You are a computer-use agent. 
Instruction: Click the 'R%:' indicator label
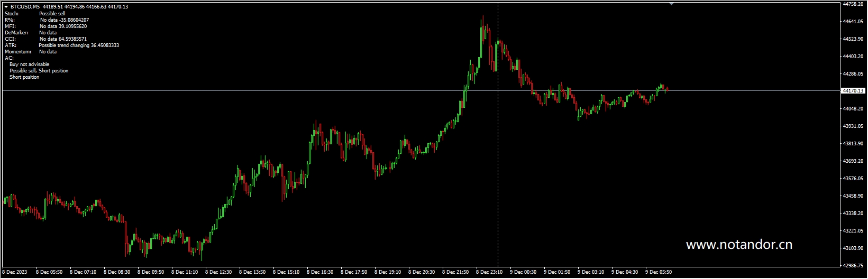[x=10, y=20]
